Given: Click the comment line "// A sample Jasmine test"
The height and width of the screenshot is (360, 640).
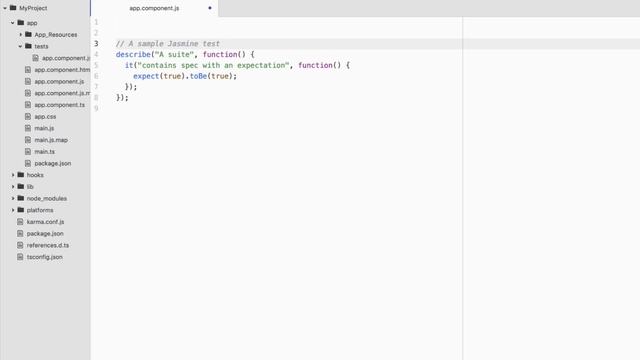Looking at the screenshot, I should click(168, 44).
